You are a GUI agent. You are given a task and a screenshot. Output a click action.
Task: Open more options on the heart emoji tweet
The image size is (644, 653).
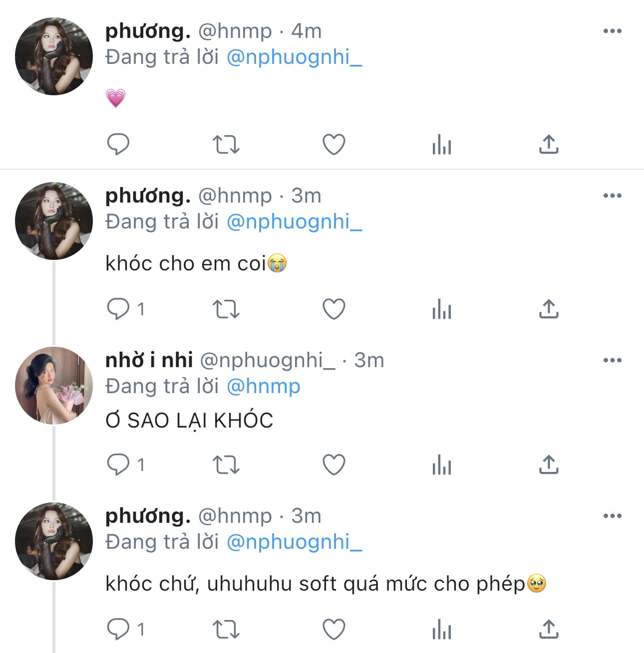[612, 31]
